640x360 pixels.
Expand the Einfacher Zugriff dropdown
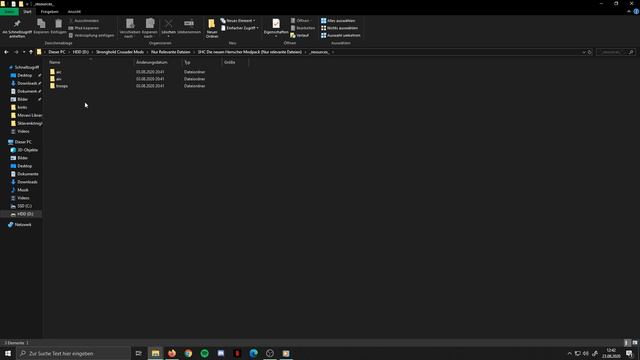257,28
